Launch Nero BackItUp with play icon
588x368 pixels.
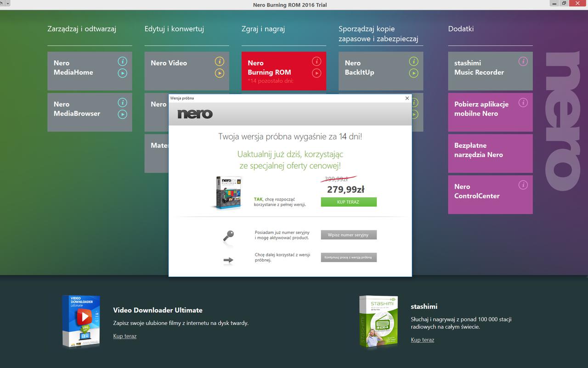pyautogui.click(x=413, y=73)
